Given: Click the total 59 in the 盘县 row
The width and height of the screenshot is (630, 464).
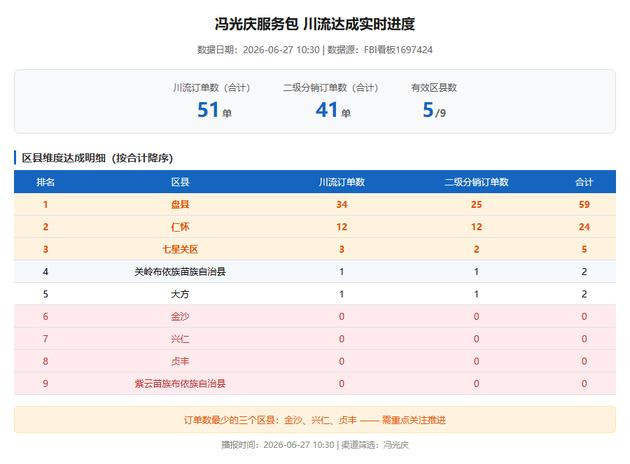Looking at the screenshot, I should coord(584,204).
